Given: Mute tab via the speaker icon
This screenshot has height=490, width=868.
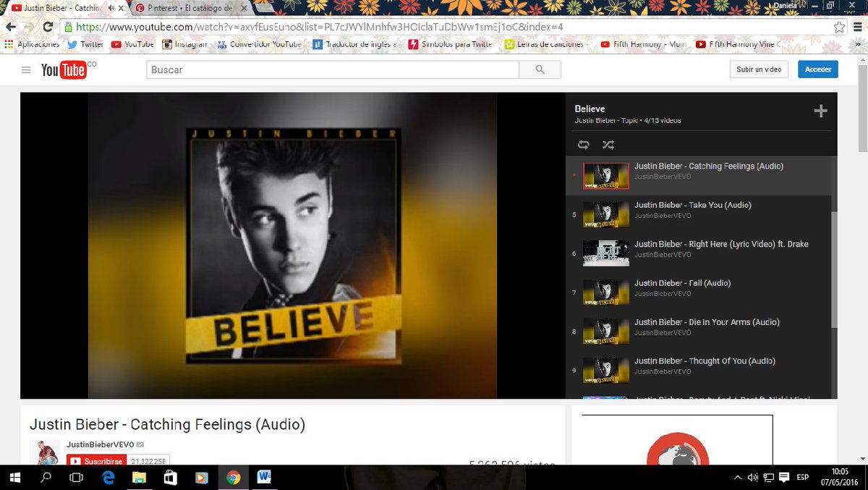Looking at the screenshot, I should point(111,7).
